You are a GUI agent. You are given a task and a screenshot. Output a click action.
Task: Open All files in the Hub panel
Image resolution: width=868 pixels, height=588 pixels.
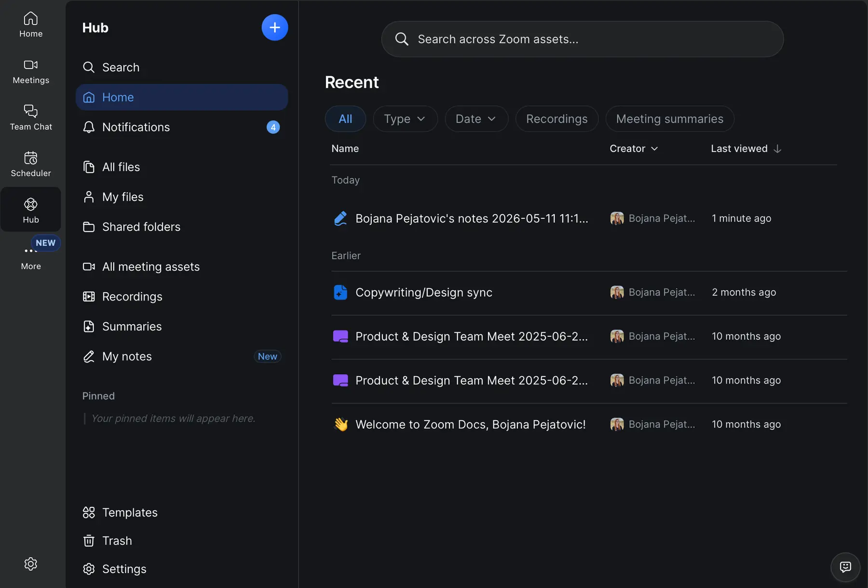point(182,167)
